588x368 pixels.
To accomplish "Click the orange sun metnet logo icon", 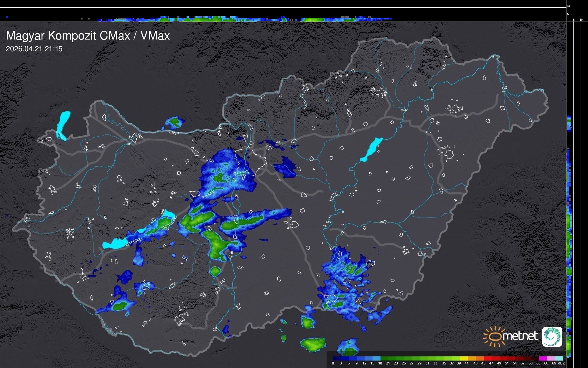I will tap(495, 336).
